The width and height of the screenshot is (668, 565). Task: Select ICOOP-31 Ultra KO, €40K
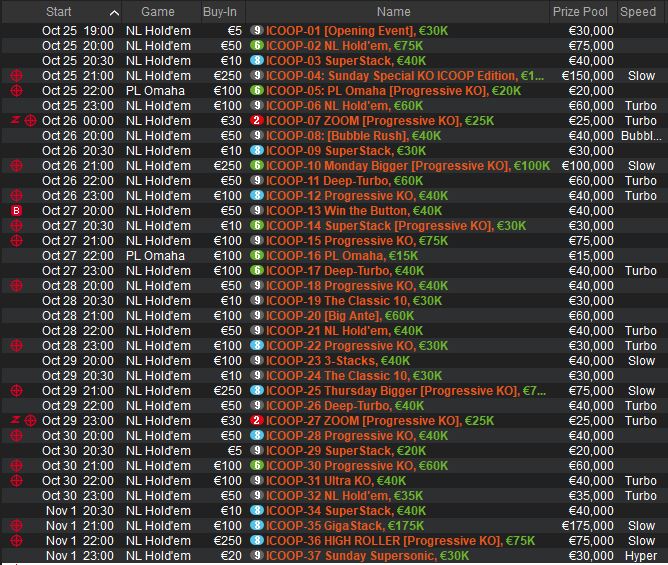(334, 481)
